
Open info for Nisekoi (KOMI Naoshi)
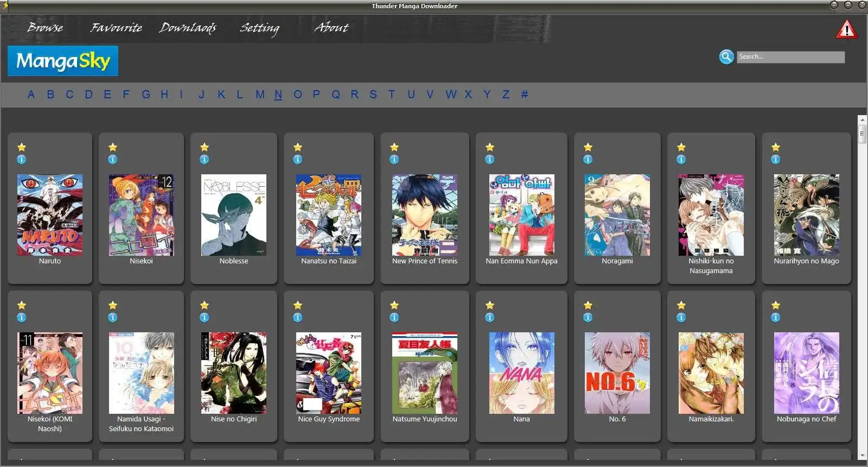click(22, 318)
